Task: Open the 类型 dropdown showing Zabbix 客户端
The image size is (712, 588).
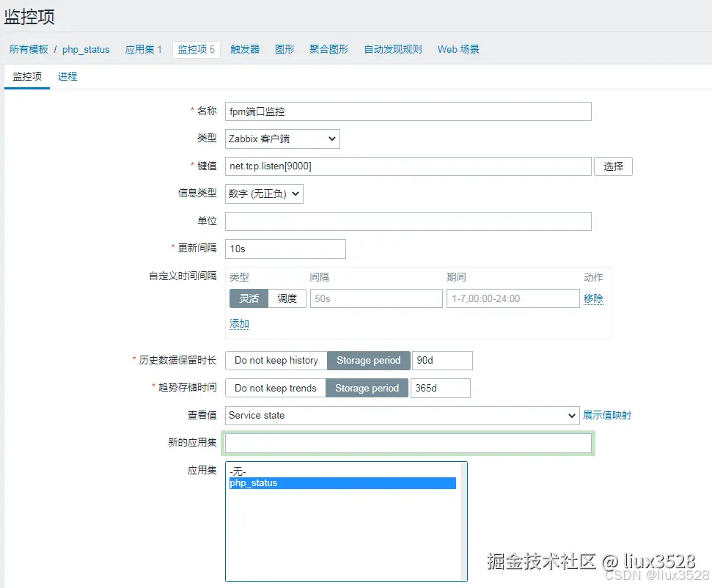Action: [x=282, y=139]
